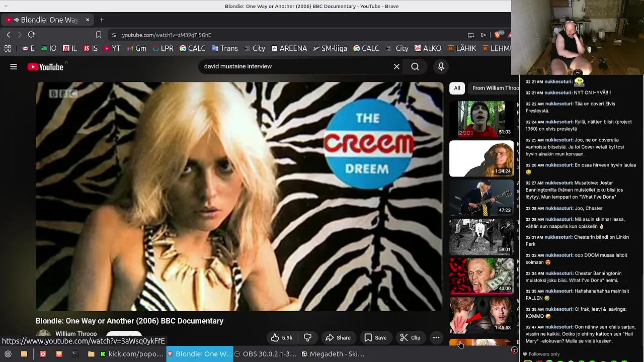644x362 pixels.
Task: Dislike the Blondie documentary video
Action: [x=307, y=338]
